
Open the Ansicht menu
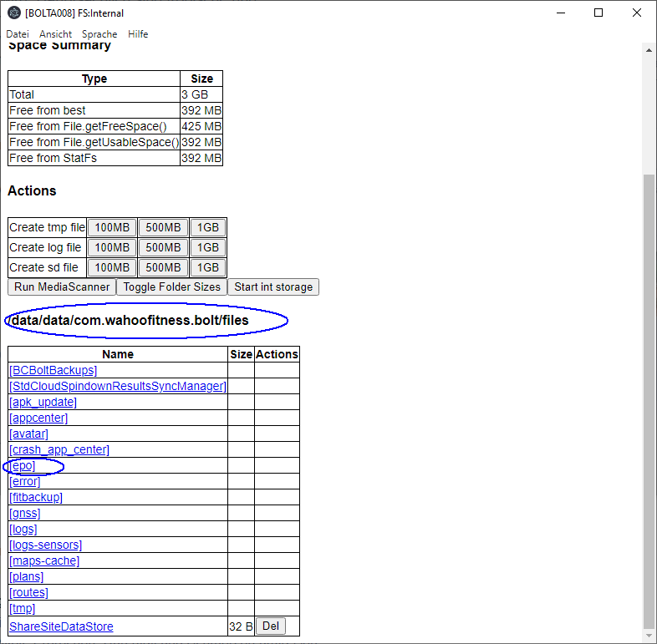pyautogui.click(x=55, y=34)
